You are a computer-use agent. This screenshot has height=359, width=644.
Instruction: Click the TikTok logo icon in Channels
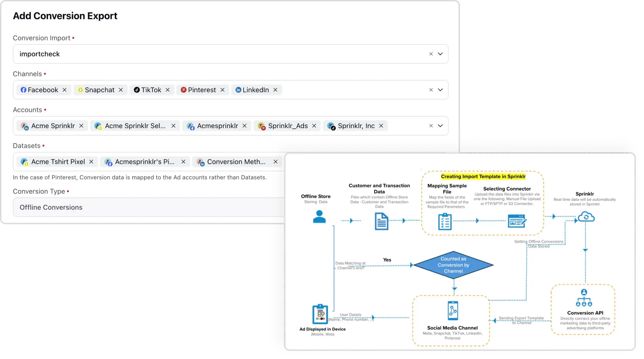[137, 90]
